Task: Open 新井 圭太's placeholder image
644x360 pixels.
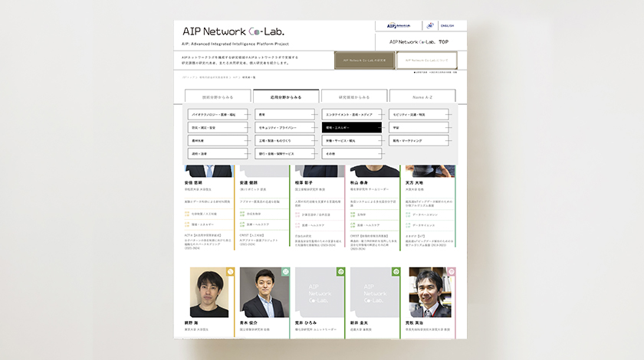Action: pyautogui.click(x=375, y=293)
